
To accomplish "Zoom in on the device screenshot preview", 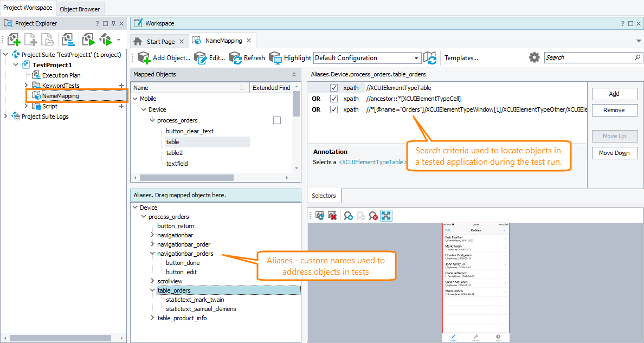I will [349, 215].
